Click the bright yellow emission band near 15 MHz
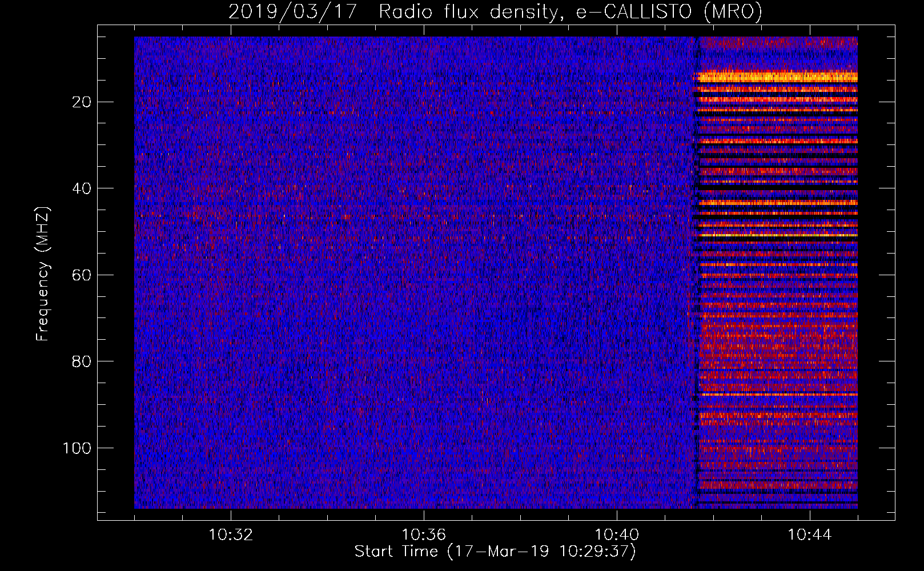 coord(777,77)
